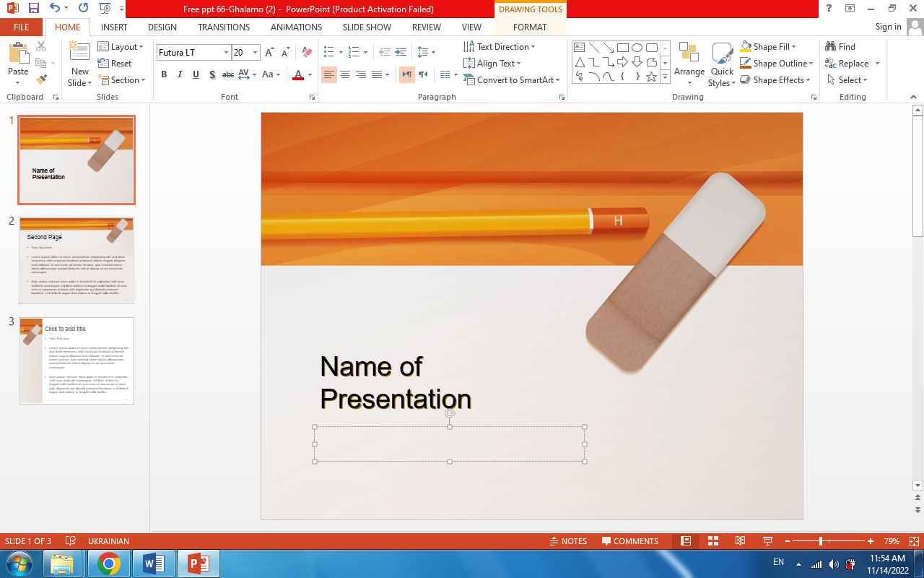
Task: Open Slide Sorter view in status bar
Action: 712,541
